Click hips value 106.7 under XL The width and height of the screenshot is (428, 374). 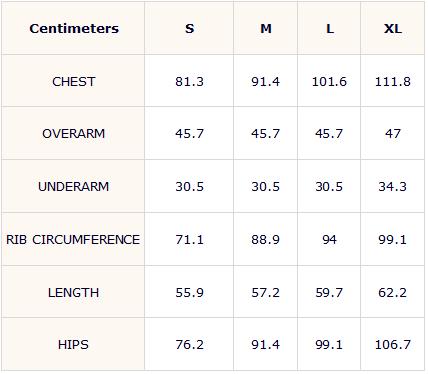(393, 345)
